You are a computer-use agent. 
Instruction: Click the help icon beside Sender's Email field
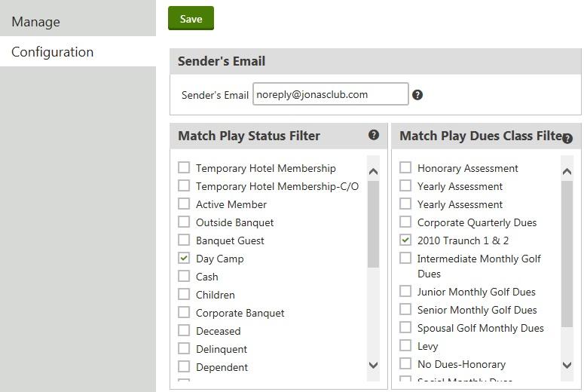(x=417, y=95)
